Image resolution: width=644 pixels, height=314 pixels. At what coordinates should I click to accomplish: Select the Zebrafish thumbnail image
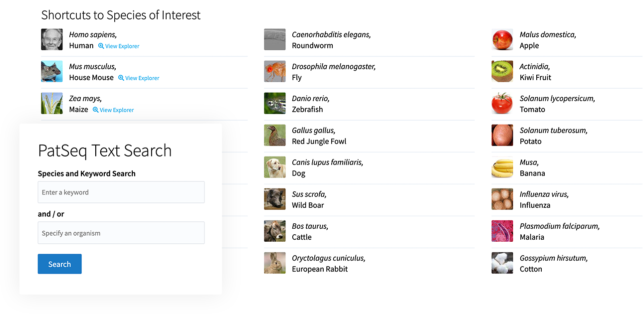(275, 104)
